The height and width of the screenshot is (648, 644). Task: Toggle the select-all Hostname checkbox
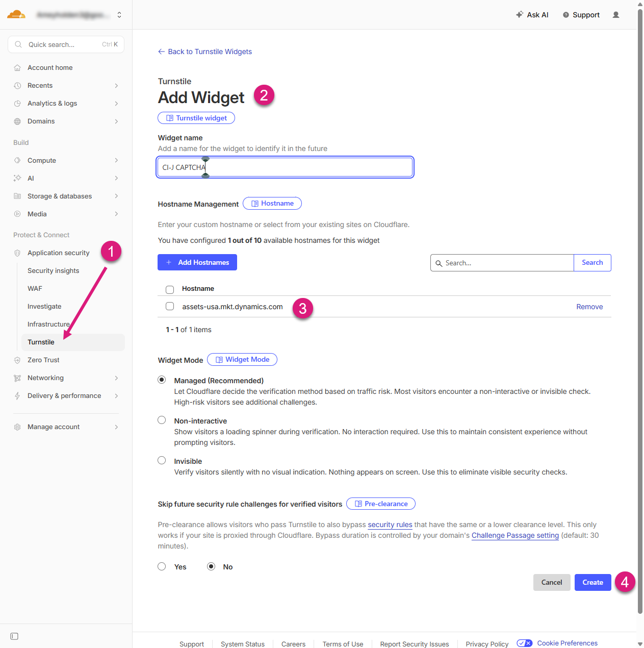coord(170,289)
